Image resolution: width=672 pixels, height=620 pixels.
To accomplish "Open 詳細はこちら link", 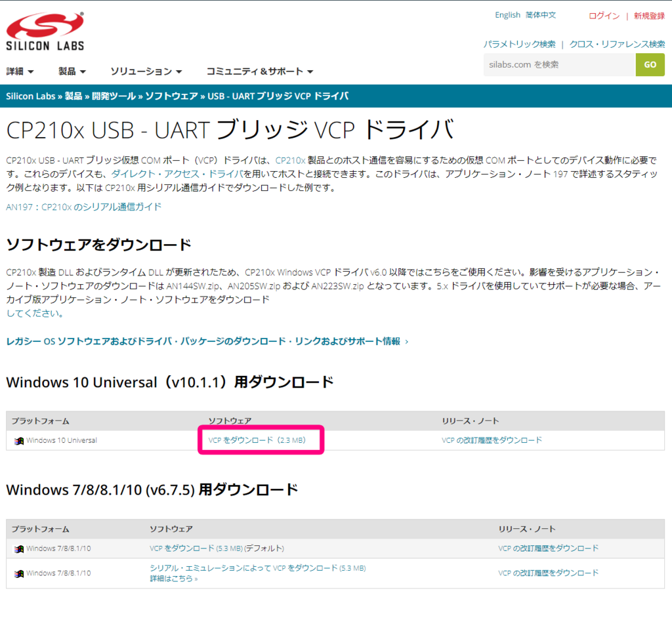I will point(173,579).
